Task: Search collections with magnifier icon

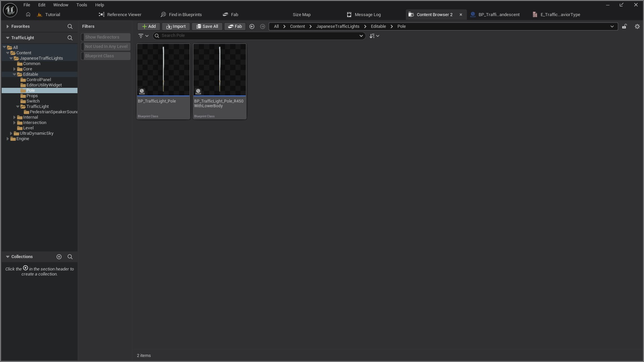Action: [x=70, y=257]
